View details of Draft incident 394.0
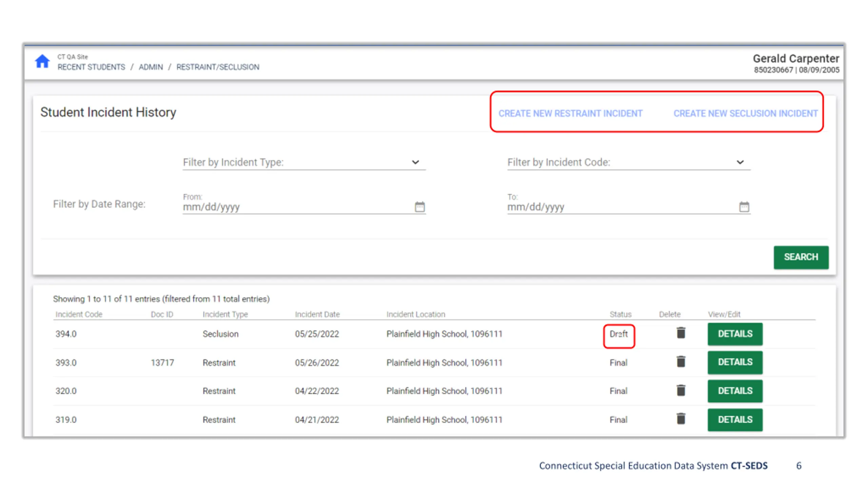 735,334
